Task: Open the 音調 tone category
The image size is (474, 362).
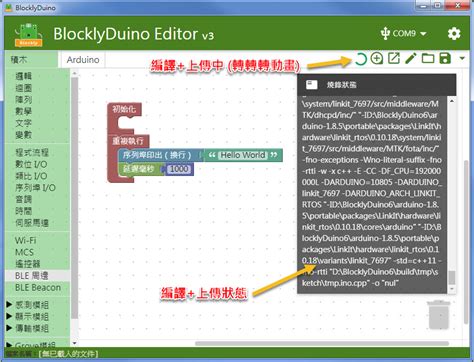Action: click(x=24, y=199)
